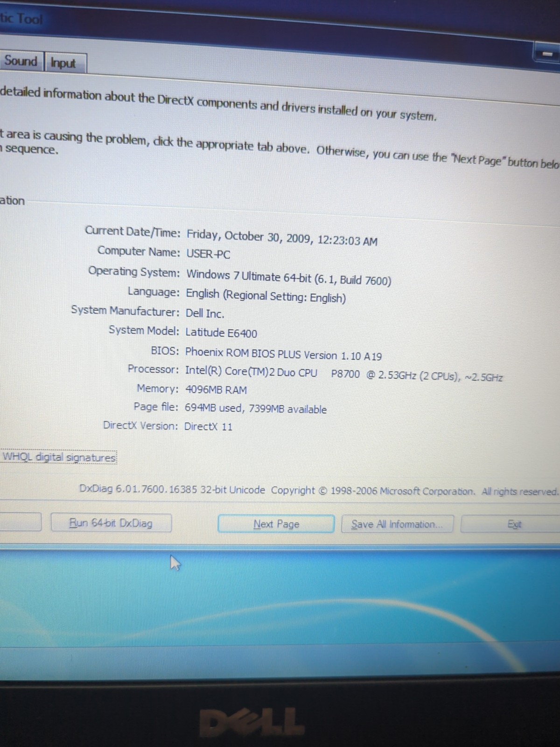560x747 pixels.
Task: Click the 'Page file:' label
Action: (x=156, y=407)
